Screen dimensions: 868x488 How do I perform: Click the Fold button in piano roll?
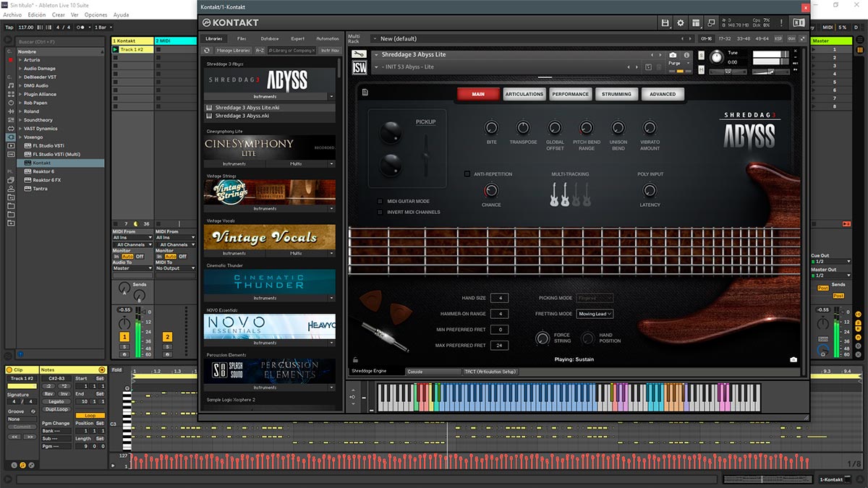[117, 370]
